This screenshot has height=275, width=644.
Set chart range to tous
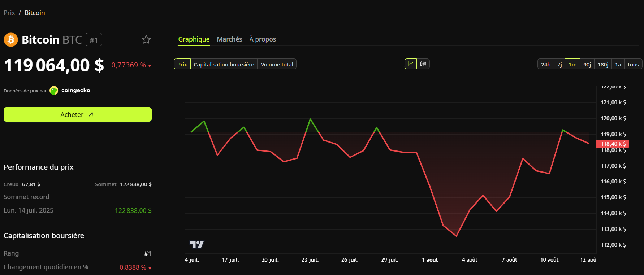pyautogui.click(x=634, y=64)
